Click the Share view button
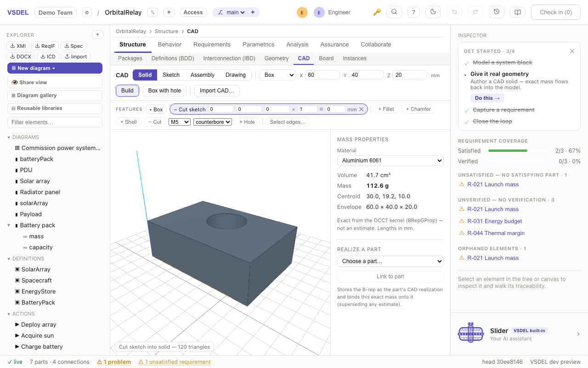This screenshot has height=368, width=588. [55, 82]
